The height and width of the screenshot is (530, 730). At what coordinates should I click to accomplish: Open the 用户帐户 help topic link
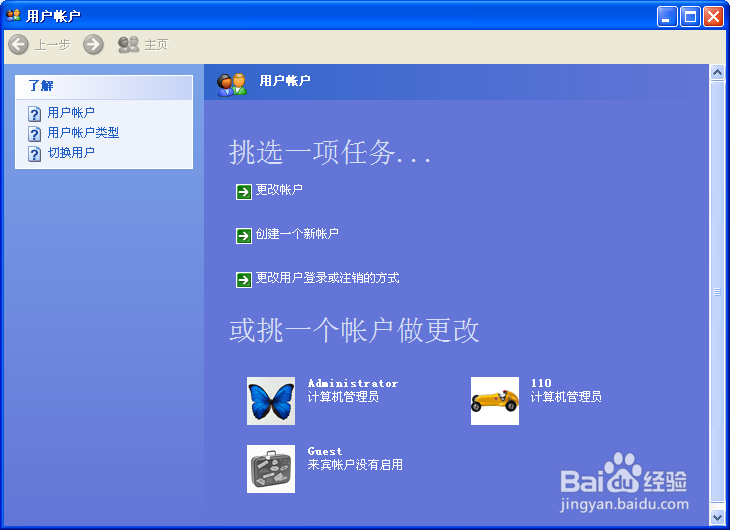click(x=71, y=113)
